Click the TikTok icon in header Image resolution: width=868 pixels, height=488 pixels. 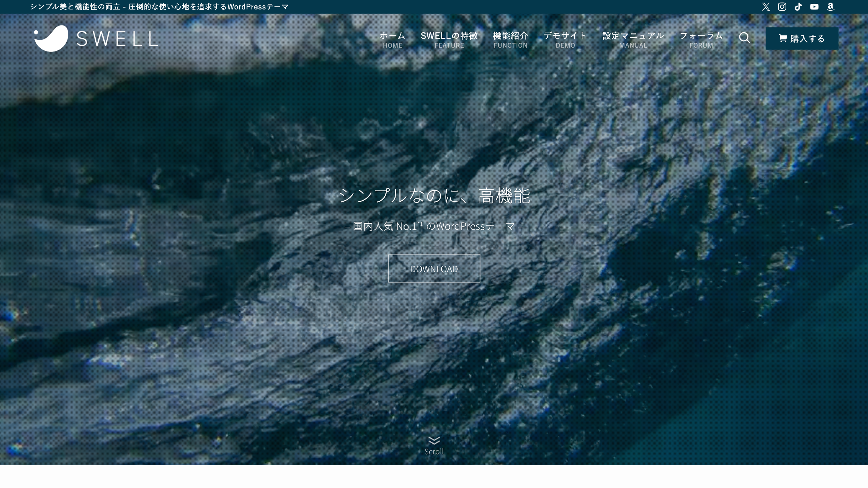798,7
